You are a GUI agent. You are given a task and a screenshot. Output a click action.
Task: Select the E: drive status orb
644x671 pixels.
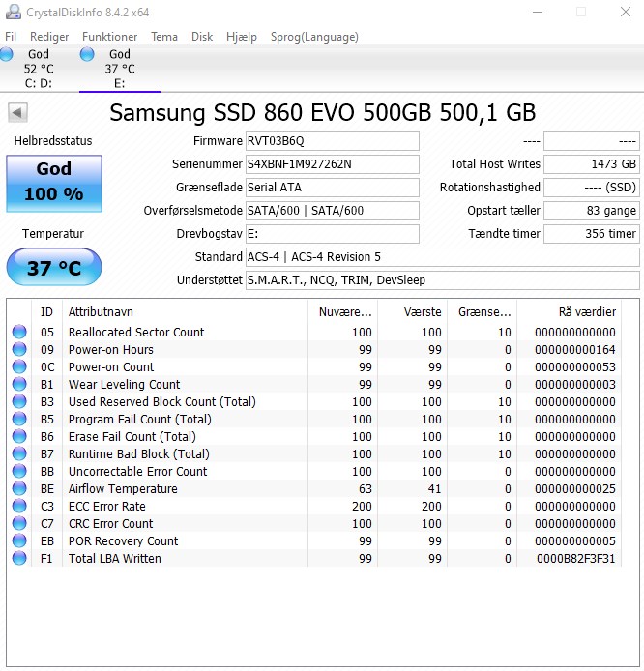pos(87,54)
